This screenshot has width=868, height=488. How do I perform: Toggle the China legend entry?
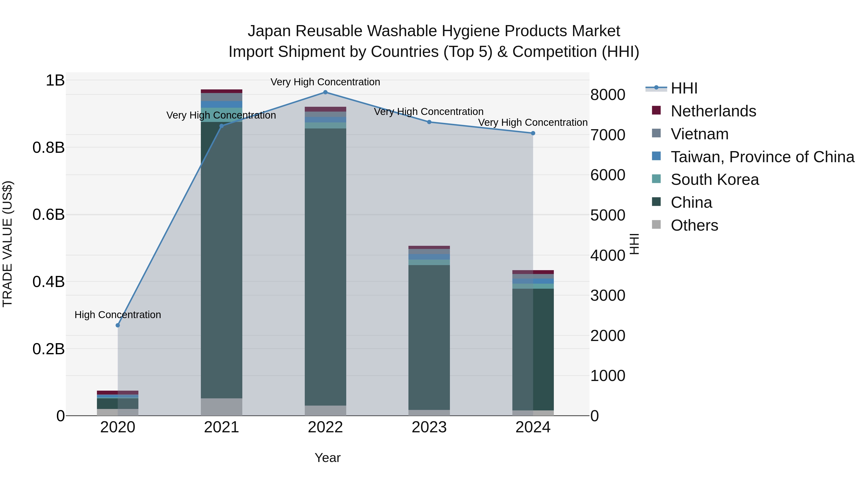pyautogui.click(x=682, y=202)
